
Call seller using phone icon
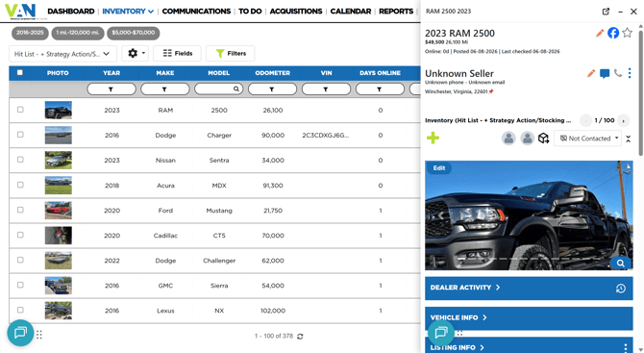pyautogui.click(x=618, y=73)
